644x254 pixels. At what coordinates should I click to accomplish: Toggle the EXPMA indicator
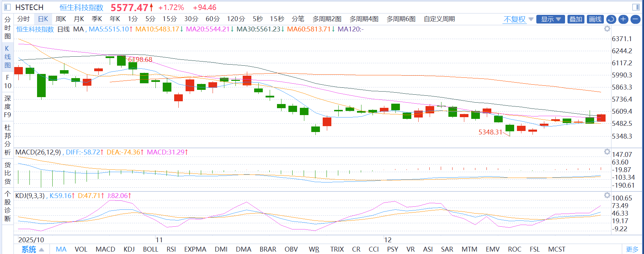pyautogui.click(x=195, y=250)
